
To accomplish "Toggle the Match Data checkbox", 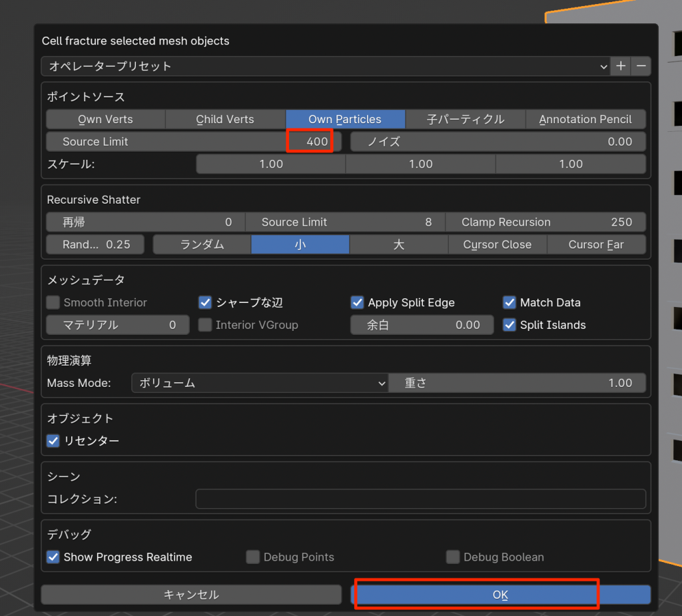I will 510,302.
